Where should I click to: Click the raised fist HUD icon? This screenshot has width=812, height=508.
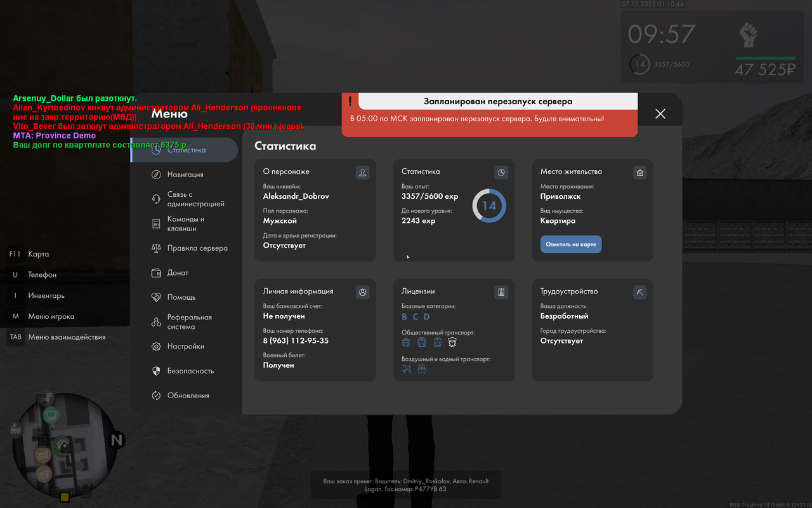coord(749,34)
